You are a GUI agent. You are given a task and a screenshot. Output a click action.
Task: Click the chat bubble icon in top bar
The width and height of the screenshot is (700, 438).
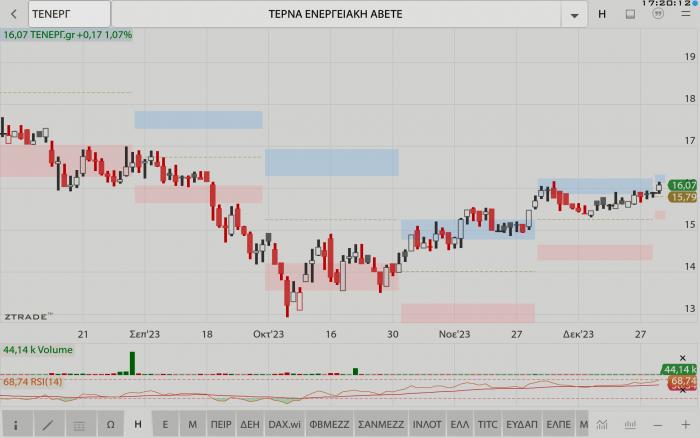(658, 14)
